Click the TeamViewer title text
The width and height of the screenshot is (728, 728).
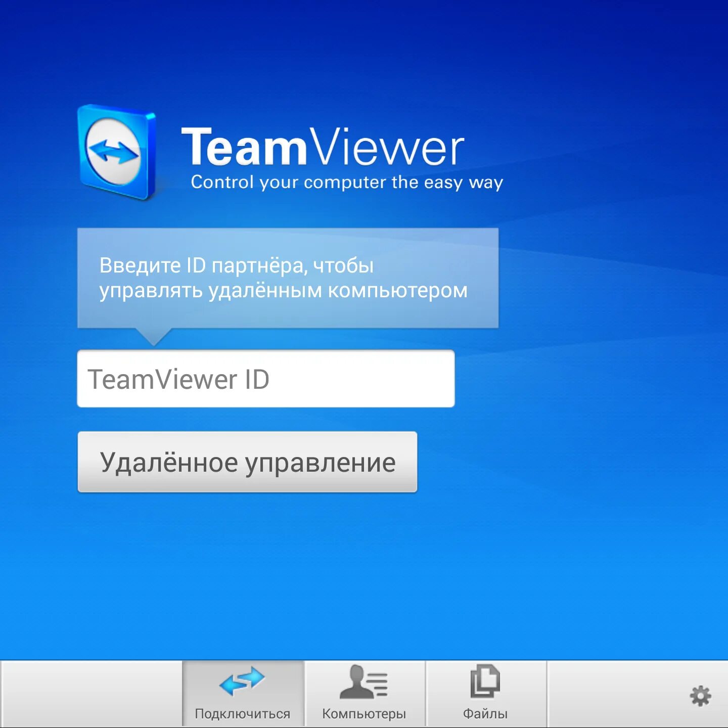pos(323,147)
